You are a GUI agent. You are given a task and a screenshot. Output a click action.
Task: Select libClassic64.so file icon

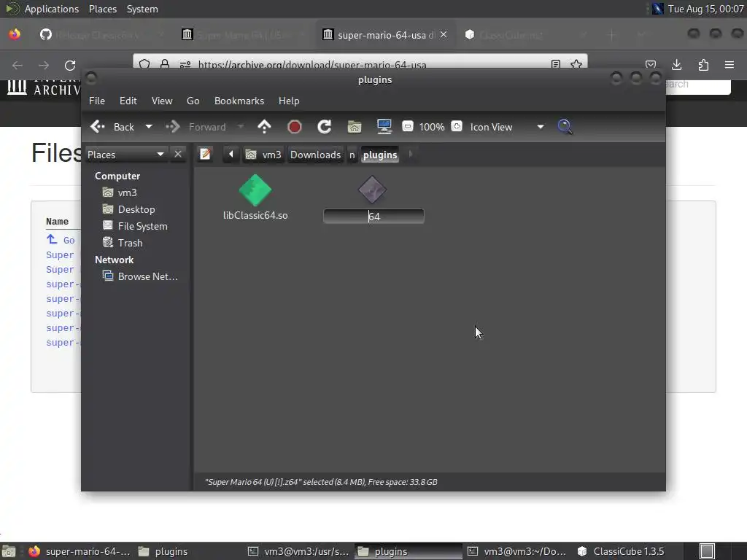point(255,190)
